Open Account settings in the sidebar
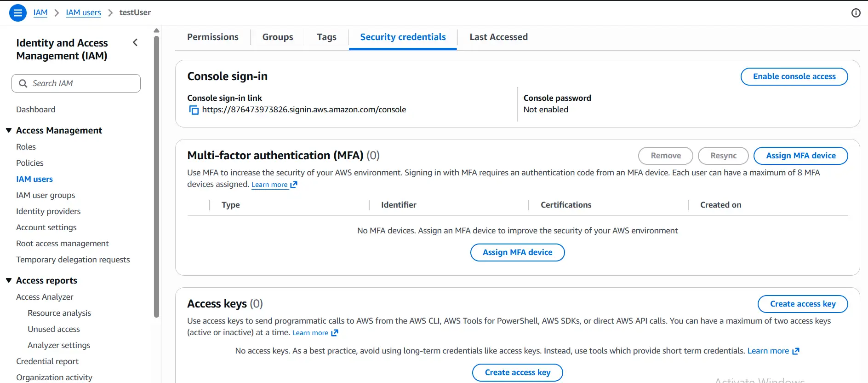Image resolution: width=868 pixels, height=383 pixels. pos(46,227)
